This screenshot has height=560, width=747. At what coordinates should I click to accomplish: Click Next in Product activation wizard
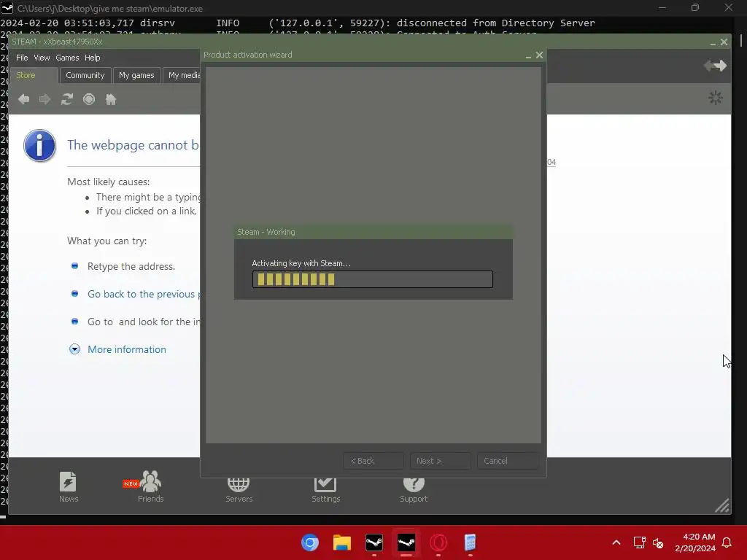click(x=440, y=461)
